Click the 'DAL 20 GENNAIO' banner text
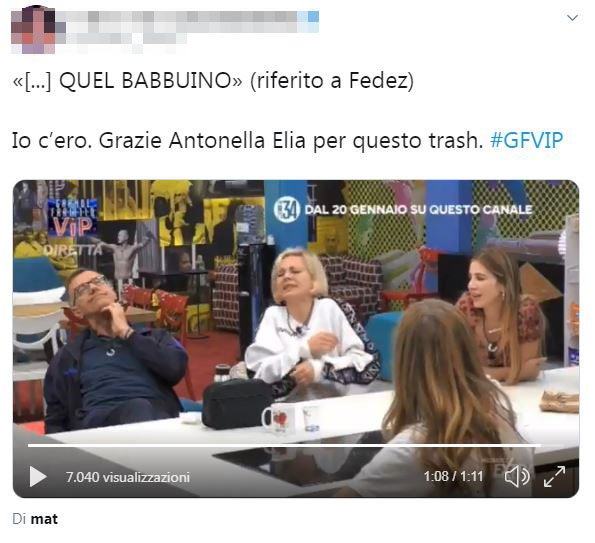The width and height of the screenshot is (595, 543). tap(418, 209)
